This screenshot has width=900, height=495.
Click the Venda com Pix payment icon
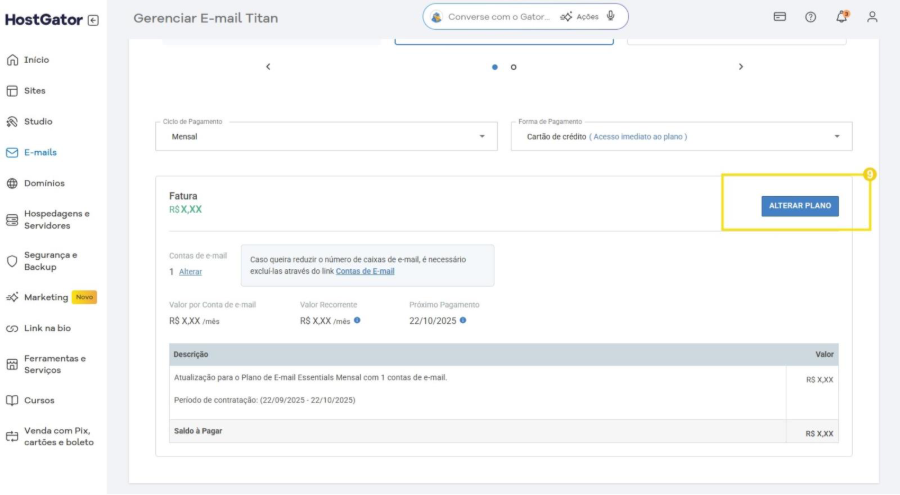[x=12, y=437]
